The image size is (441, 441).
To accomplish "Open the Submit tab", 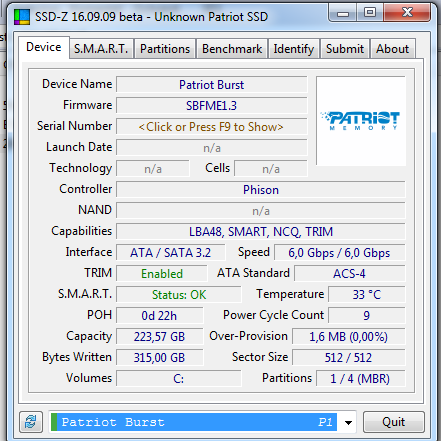I will pyautogui.click(x=345, y=49).
